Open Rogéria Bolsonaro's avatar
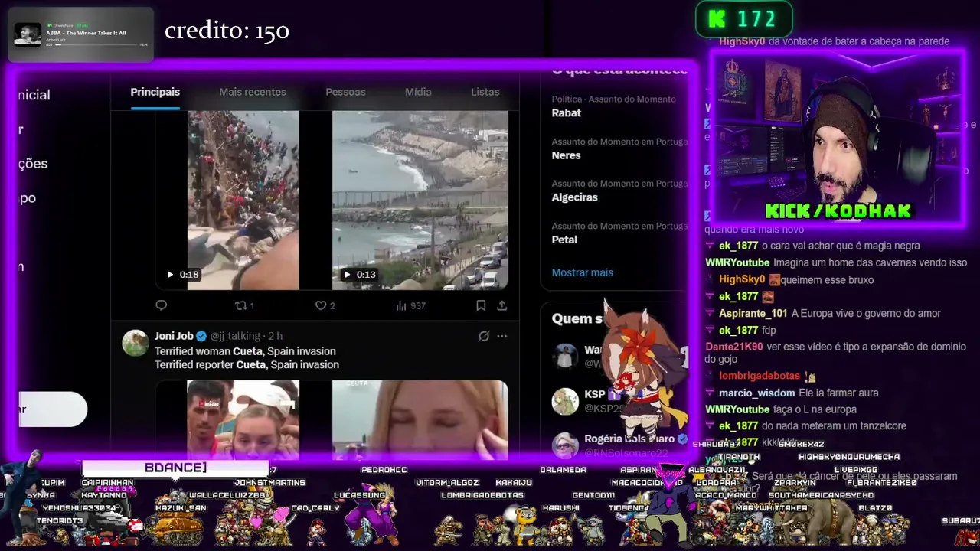The height and width of the screenshot is (551, 980). click(566, 445)
